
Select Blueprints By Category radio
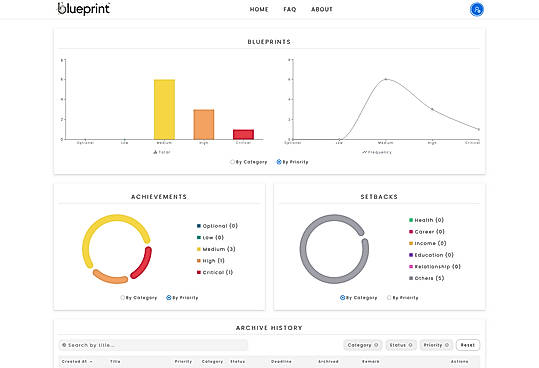coord(232,162)
